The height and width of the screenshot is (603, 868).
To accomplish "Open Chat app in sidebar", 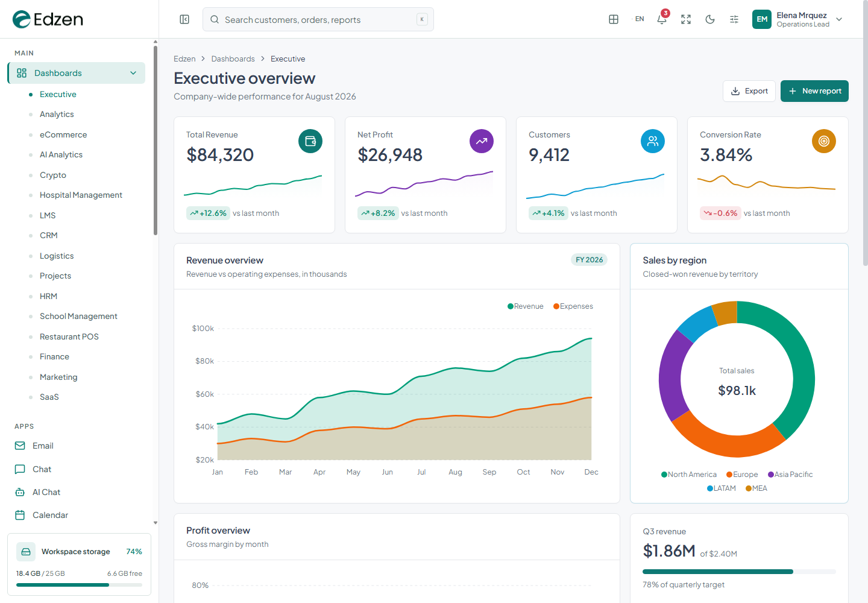I will pos(76,469).
